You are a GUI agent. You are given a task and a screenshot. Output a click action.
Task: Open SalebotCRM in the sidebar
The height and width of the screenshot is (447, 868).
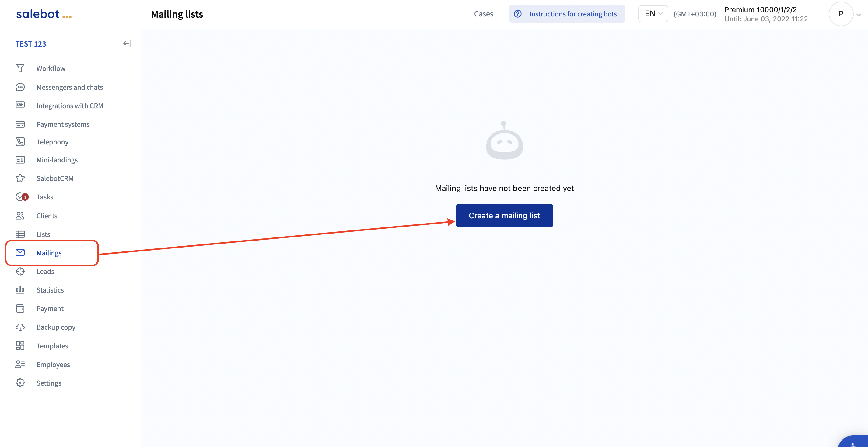(x=55, y=178)
